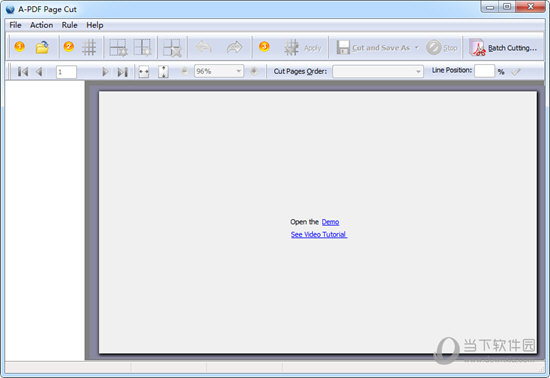Viewport: 550px width, 378px height.
Task: Undo the last action
Action: click(203, 47)
